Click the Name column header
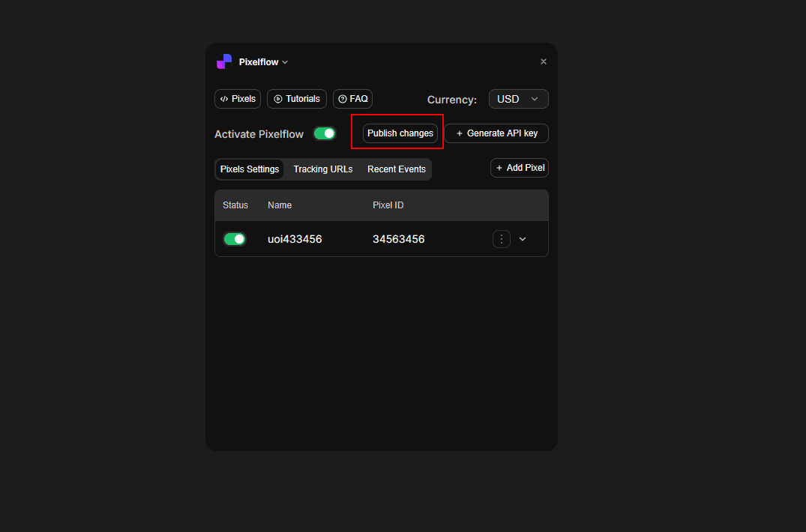This screenshot has width=806, height=532. 280,205
